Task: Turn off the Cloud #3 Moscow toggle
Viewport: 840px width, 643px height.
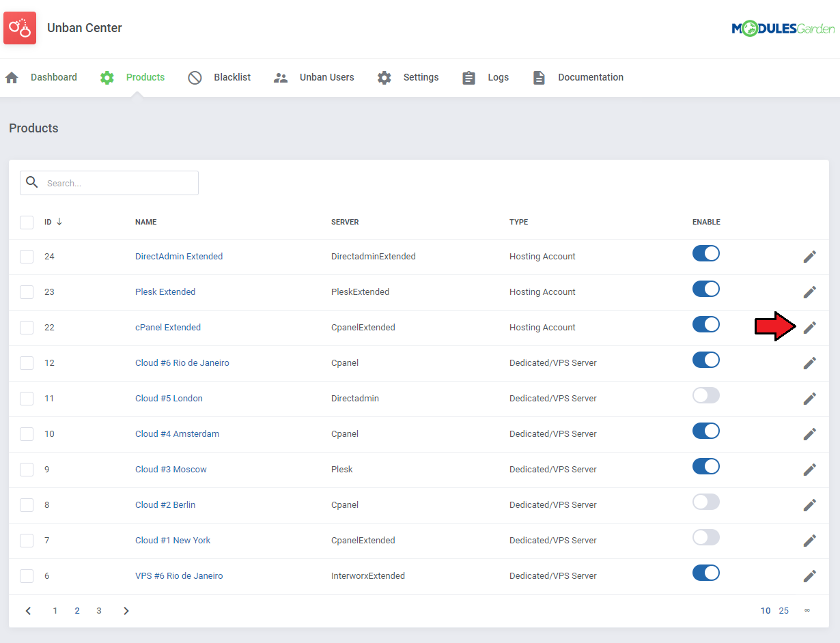Action: [x=706, y=467]
